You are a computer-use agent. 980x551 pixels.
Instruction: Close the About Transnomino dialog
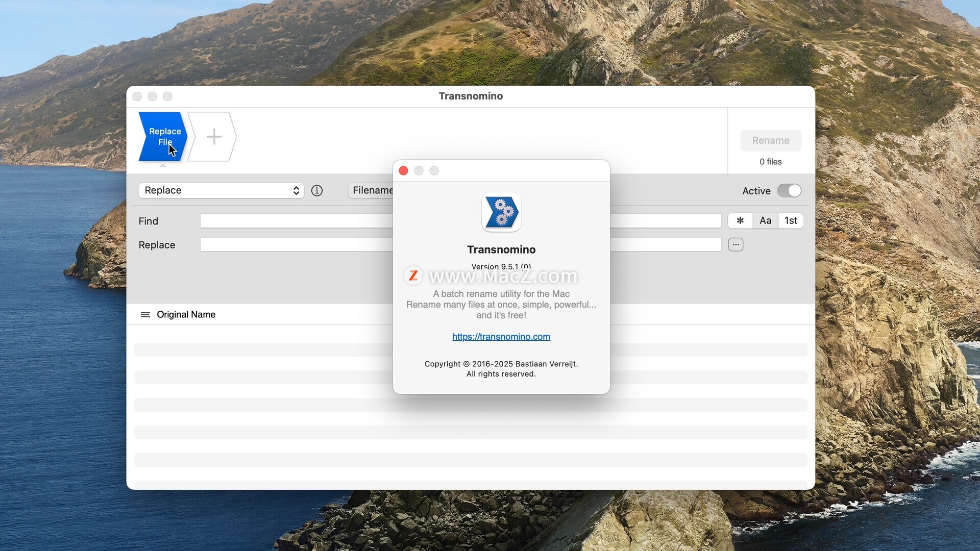coord(403,171)
